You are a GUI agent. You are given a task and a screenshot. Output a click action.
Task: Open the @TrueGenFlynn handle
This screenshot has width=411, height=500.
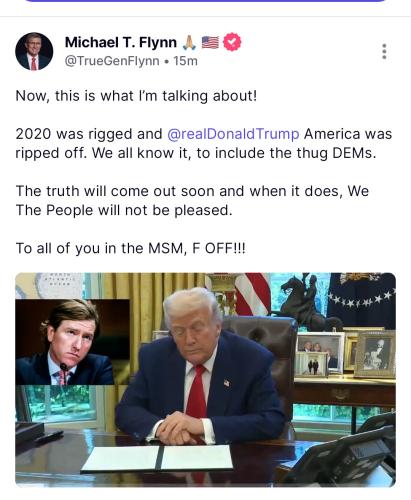point(112,61)
